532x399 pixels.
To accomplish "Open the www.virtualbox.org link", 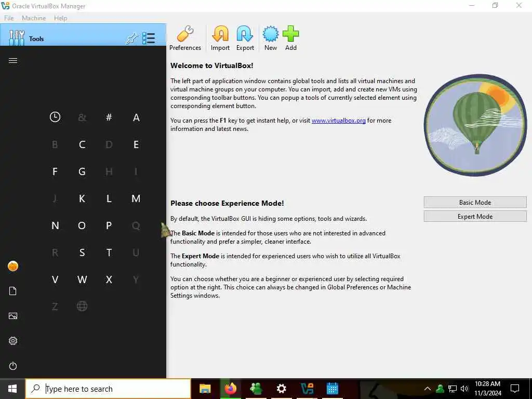I will coord(339,121).
